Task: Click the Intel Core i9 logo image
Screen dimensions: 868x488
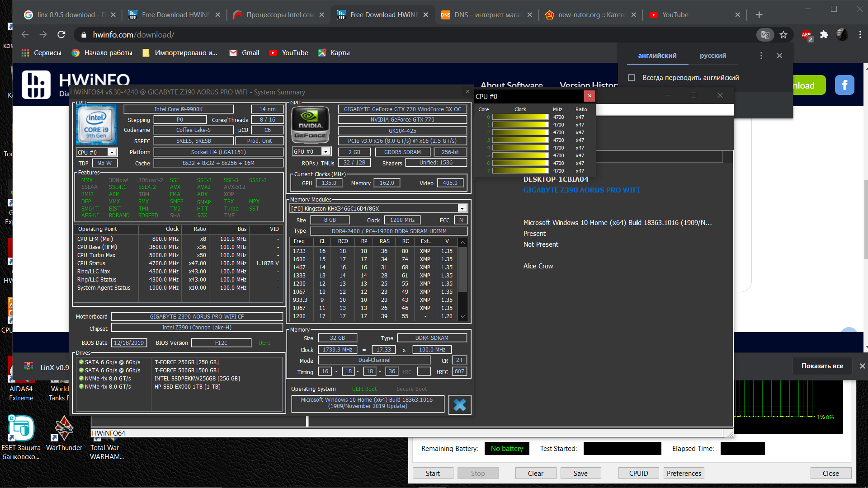Action: coord(96,125)
